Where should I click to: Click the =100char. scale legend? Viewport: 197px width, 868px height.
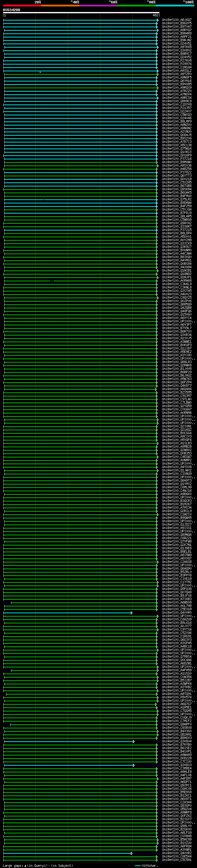(146, 865)
